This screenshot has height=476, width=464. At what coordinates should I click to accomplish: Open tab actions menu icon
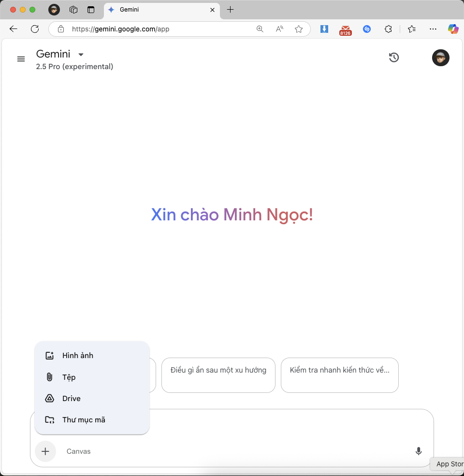(x=91, y=10)
